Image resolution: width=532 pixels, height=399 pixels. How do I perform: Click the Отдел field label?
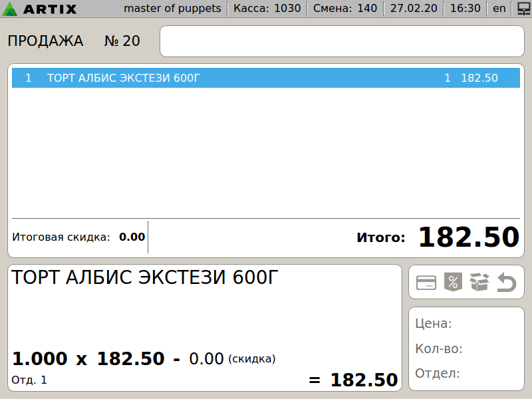pos(437,373)
